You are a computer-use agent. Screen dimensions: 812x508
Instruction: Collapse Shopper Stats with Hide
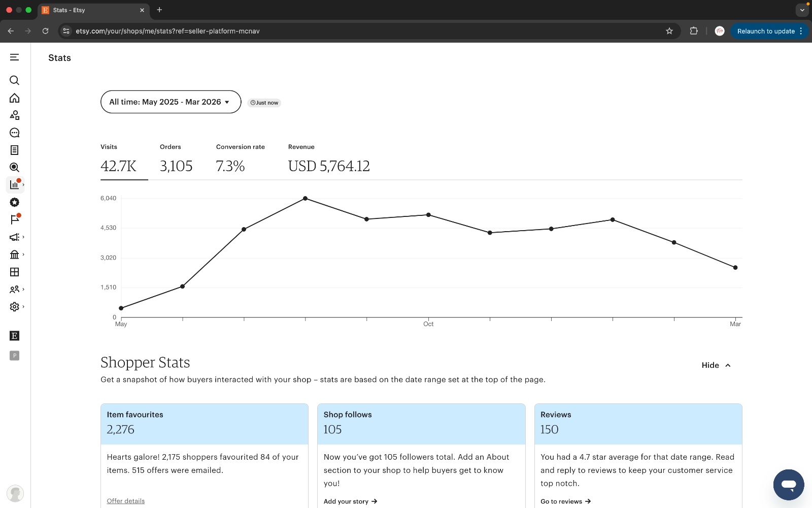click(716, 365)
